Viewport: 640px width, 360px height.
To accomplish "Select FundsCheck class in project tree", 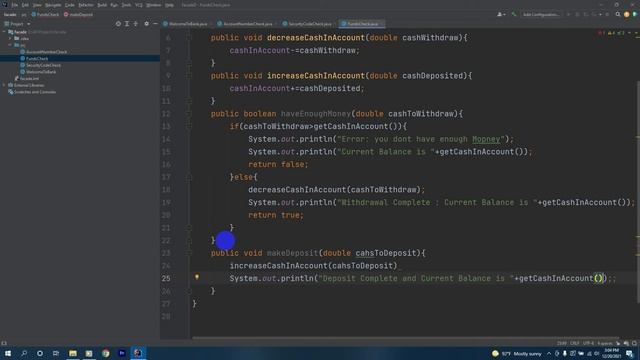I will [x=34, y=58].
